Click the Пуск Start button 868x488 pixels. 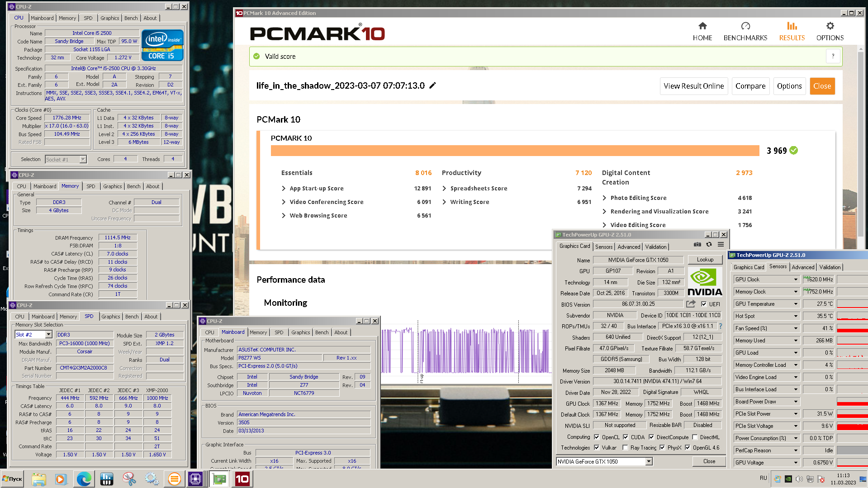(13, 479)
